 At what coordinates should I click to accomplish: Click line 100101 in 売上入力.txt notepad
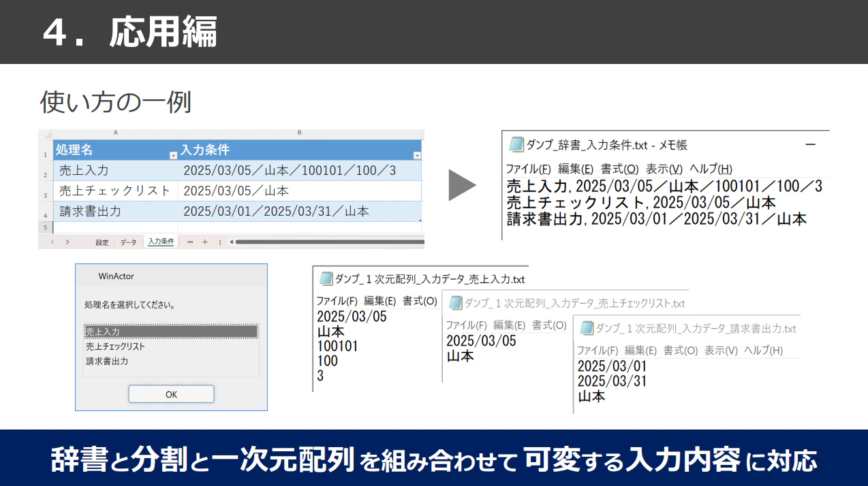point(338,346)
